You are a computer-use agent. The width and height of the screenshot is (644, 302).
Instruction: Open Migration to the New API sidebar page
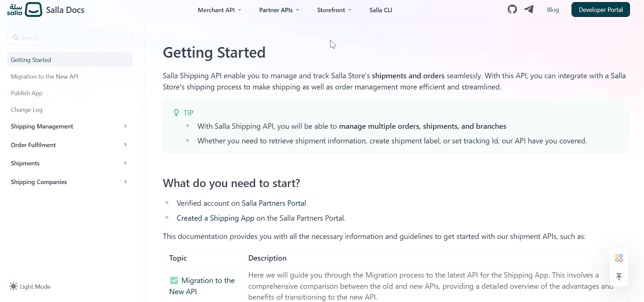pos(44,77)
